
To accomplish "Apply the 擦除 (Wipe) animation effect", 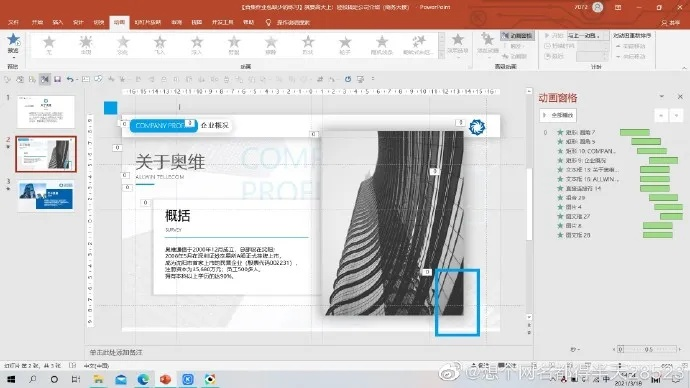I will coord(271,45).
